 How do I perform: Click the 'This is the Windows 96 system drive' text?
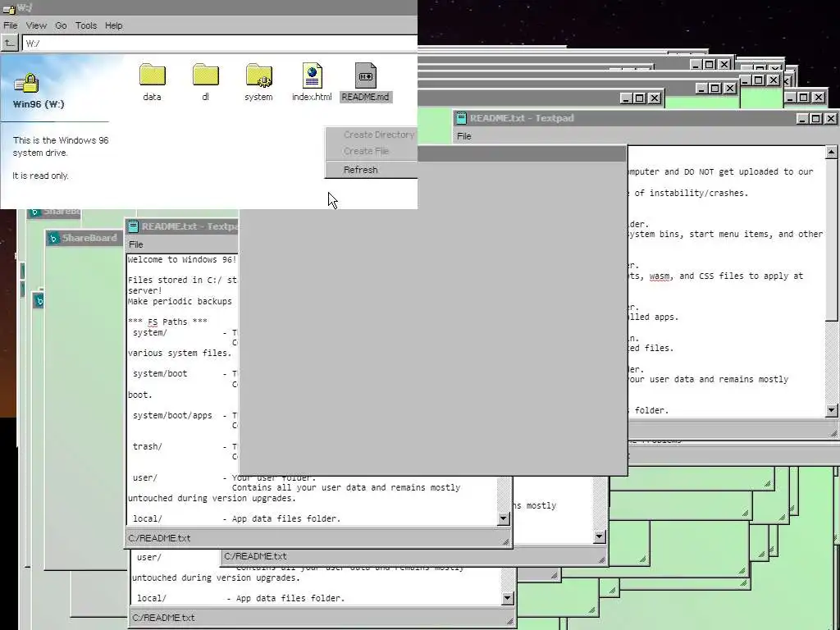[61, 146]
